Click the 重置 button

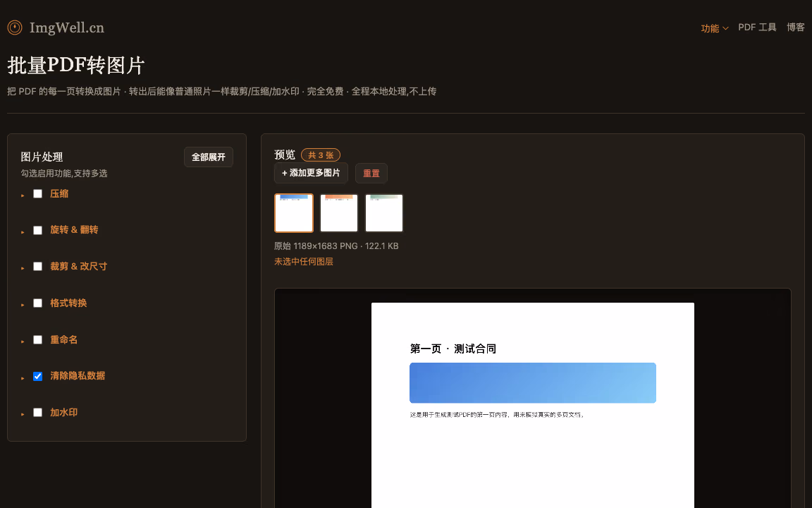pos(371,173)
